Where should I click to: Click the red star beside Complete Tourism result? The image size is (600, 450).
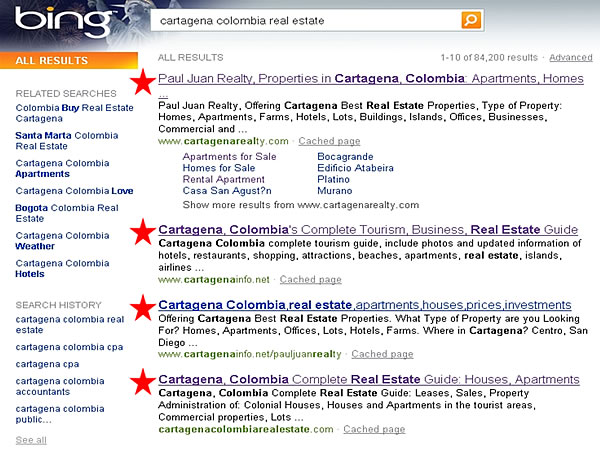point(142,232)
